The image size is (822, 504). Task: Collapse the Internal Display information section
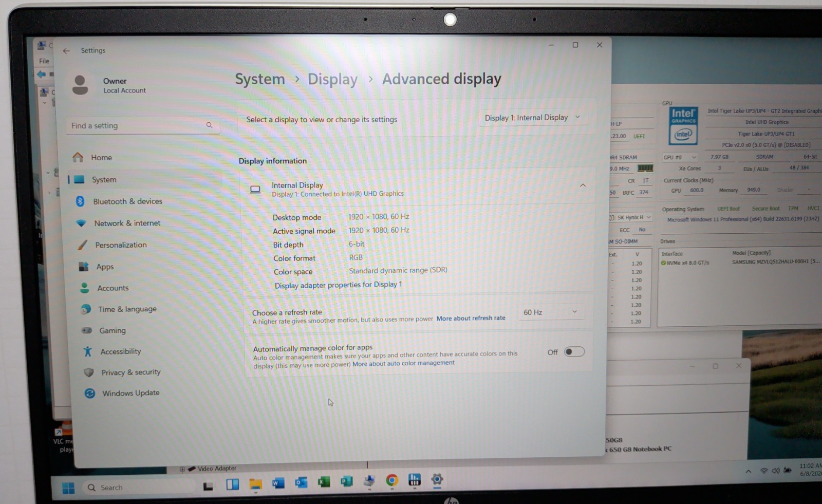(x=583, y=185)
